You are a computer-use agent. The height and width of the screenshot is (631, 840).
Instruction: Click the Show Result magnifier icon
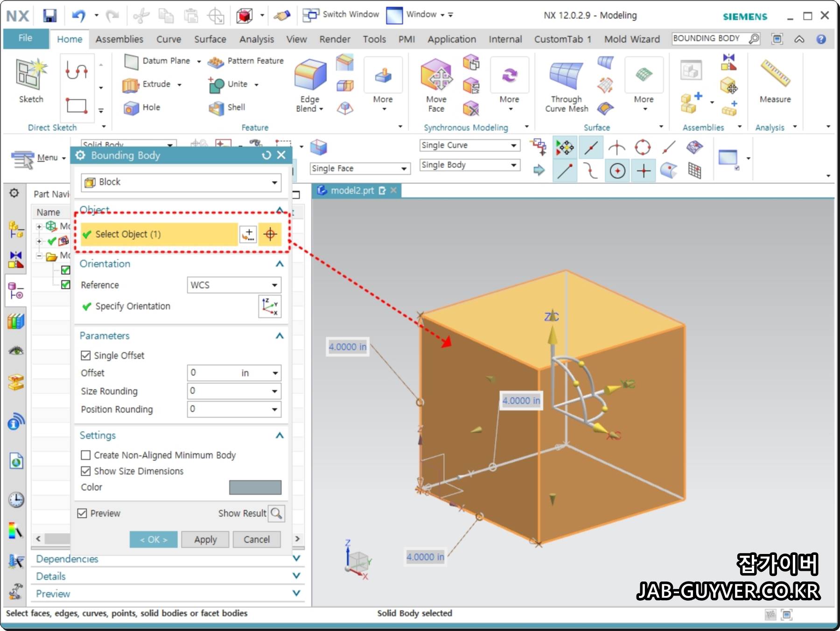tap(276, 513)
